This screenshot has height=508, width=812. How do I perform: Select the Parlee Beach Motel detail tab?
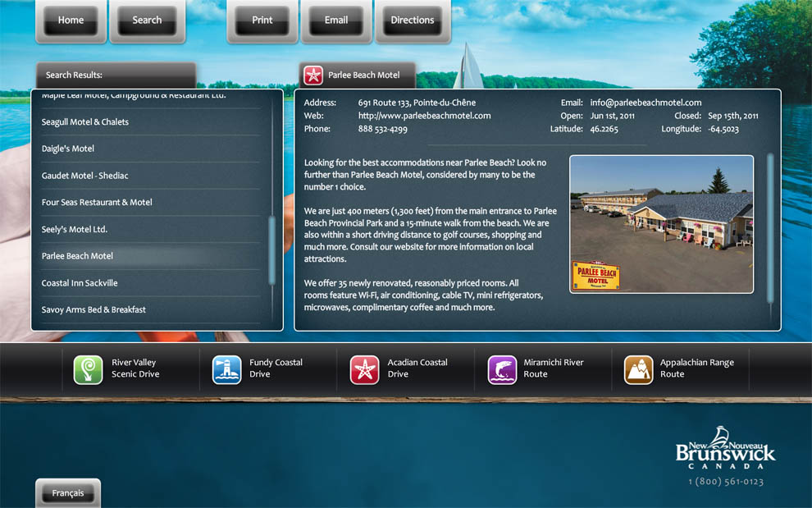pos(358,76)
